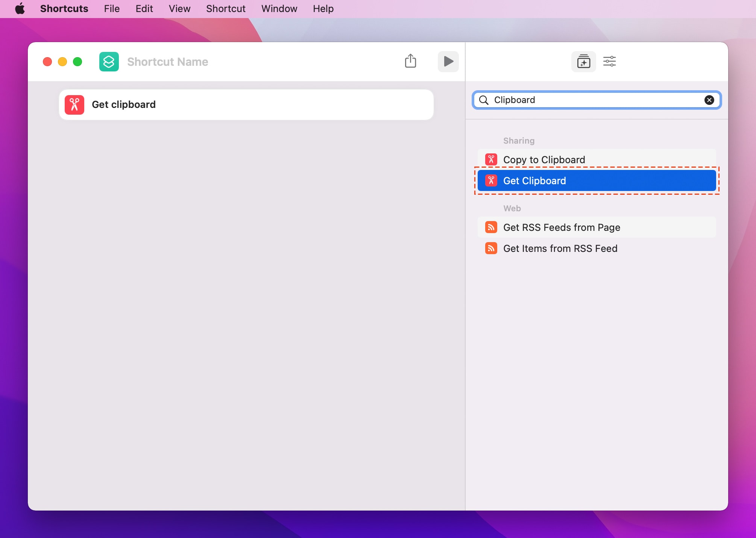Screen dimensions: 756x538
Task: Open the File menu
Action: pyautogui.click(x=111, y=8)
